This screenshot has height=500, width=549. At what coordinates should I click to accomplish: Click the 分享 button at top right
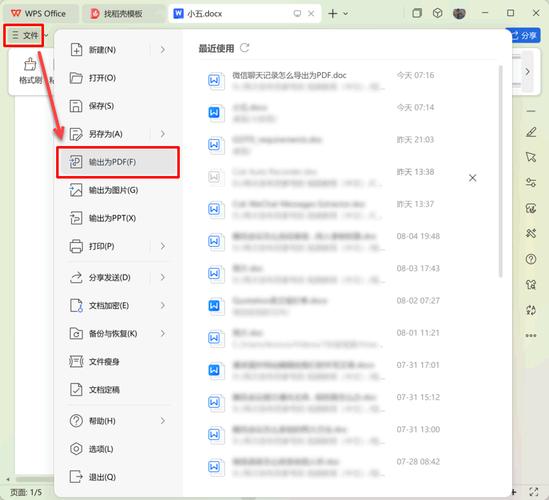click(524, 35)
